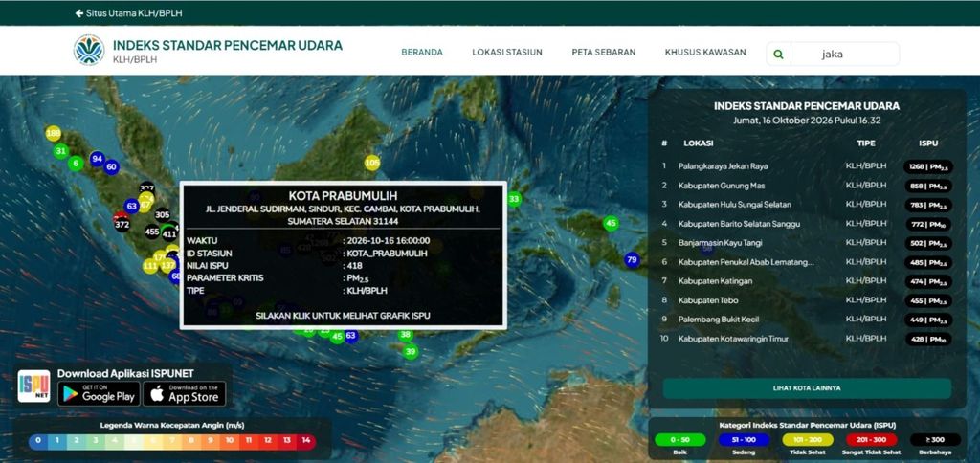Select the black 305 station marker
This screenshot has height=463, width=980.
[162, 215]
